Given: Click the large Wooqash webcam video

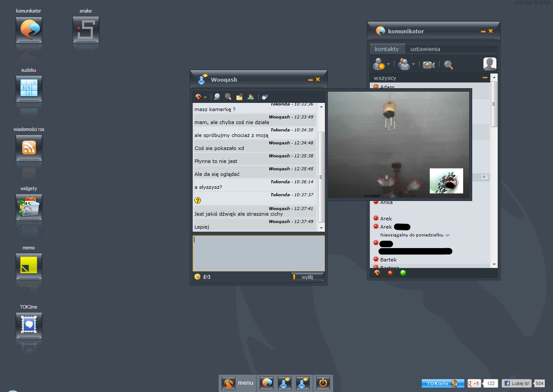Looking at the screenshot, I should pyautogui.click(x=398, y=144).
